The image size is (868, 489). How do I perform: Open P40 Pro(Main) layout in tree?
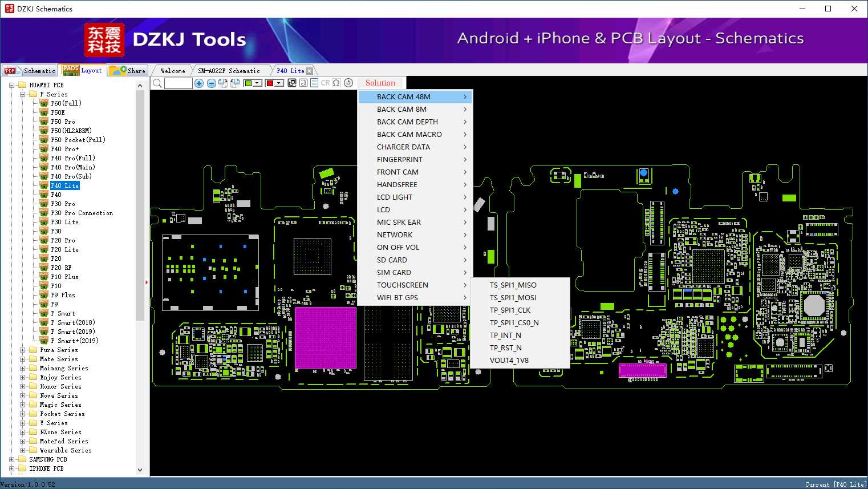tap(73, 167)
